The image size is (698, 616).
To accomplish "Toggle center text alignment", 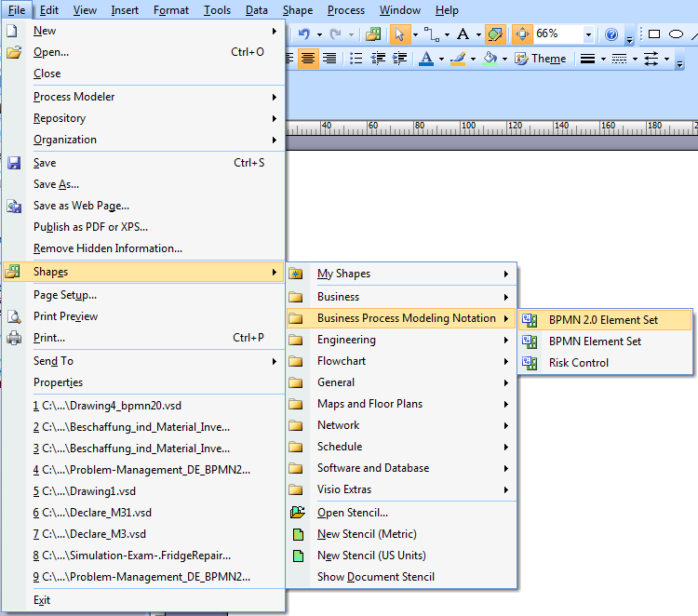I will [x=308, y=59].
